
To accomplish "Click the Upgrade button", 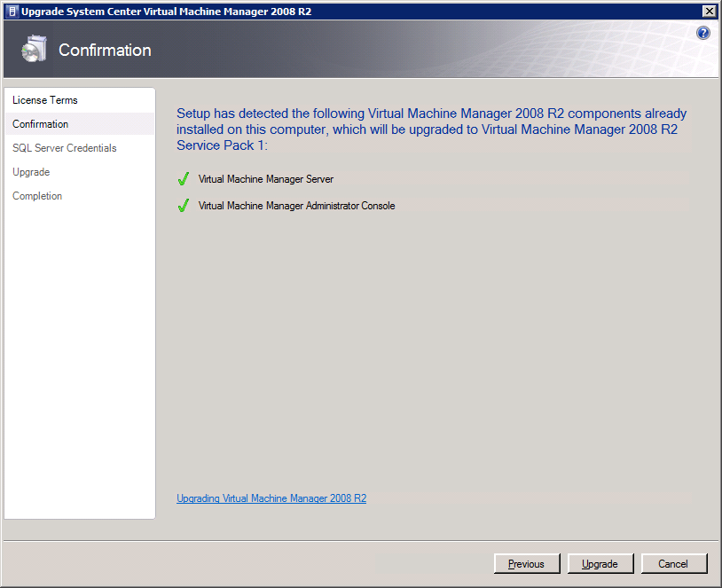I will pyautogui.click(x=600, y=563).
